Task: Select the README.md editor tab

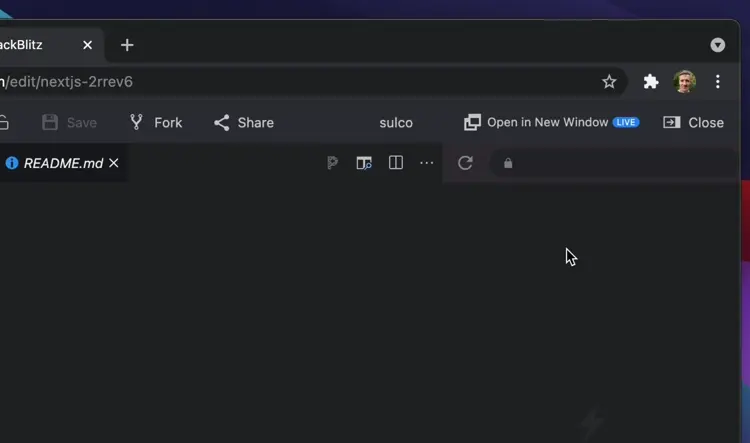Action: point(63,164)
